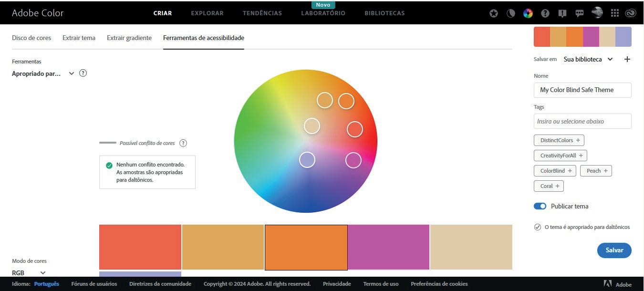Open the RGB color mode dropdown
Screen dimensions: 644x291
(29, 273)
